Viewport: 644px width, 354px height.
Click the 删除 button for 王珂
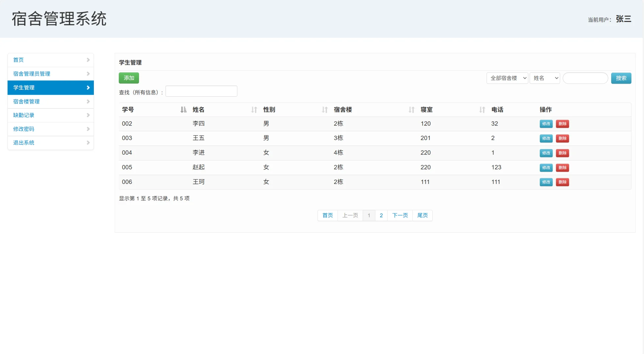(x=562, y=182)
